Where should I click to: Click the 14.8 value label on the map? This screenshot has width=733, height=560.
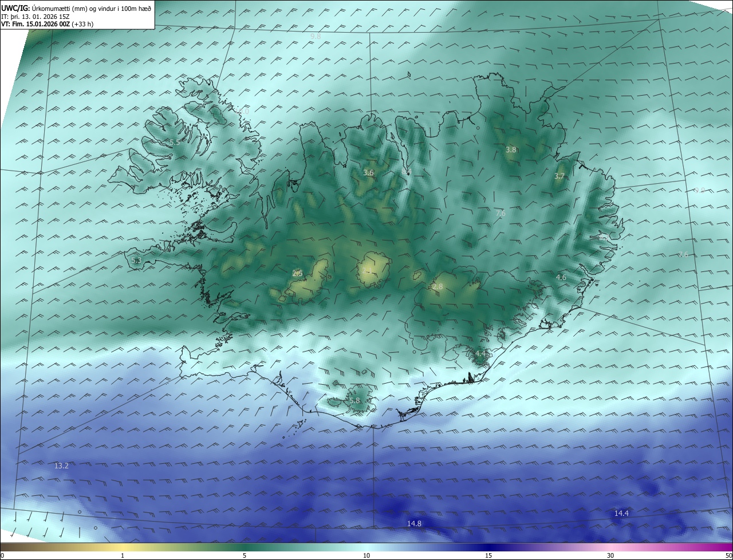click(414, 523)
